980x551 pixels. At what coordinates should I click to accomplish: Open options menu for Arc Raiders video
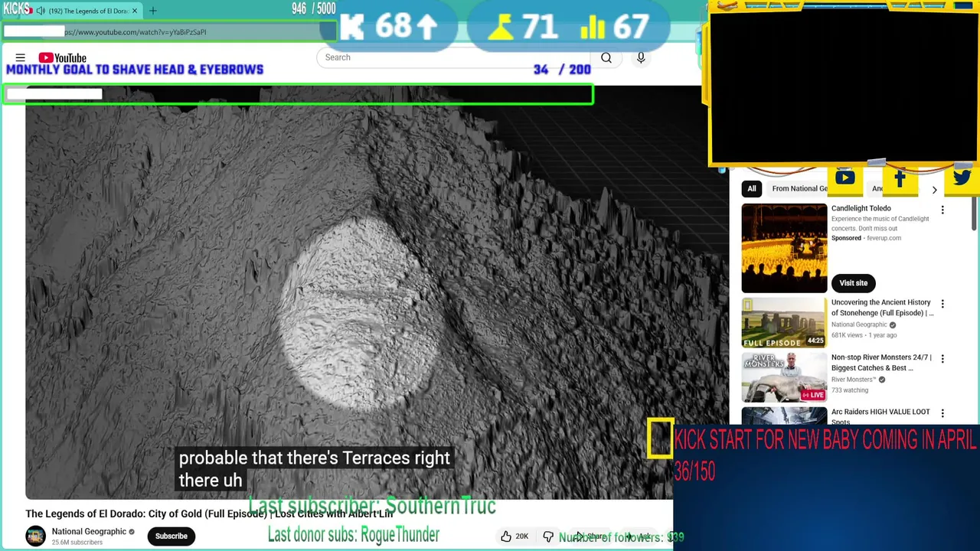point(942,413)
